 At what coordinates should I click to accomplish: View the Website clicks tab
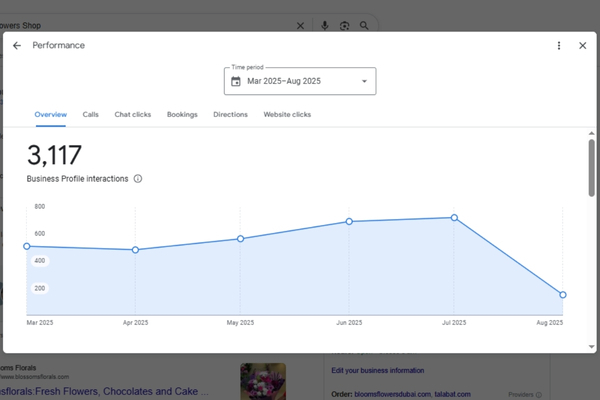[x=287, y=115]
